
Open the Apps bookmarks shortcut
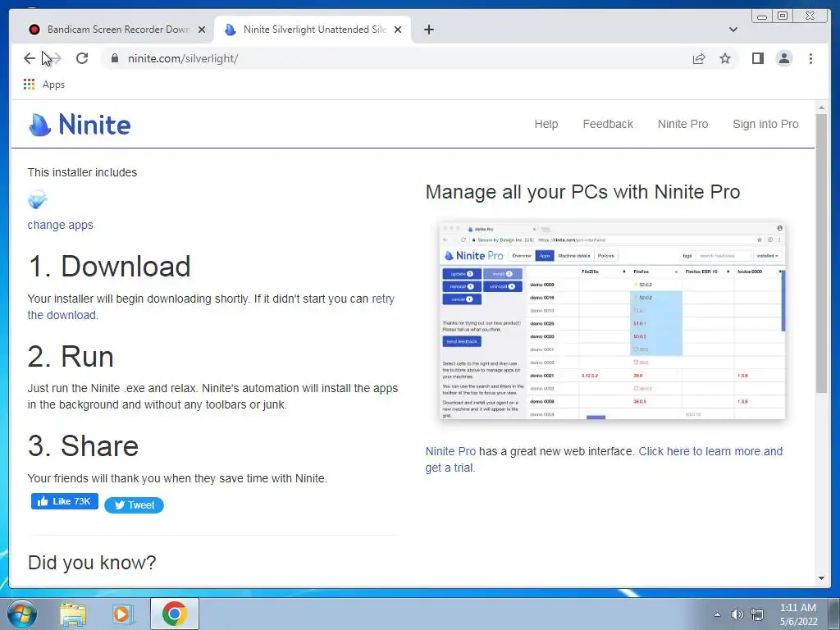[44, 84]
